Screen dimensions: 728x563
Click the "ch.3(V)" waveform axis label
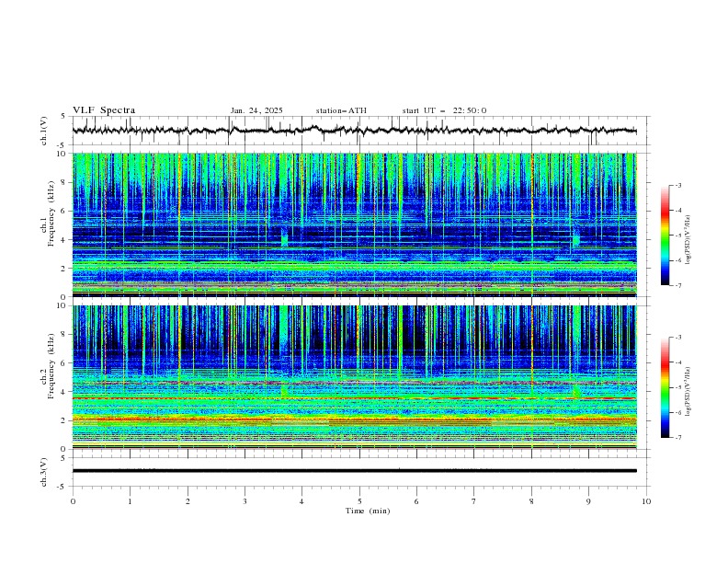(x=44, y=472)
